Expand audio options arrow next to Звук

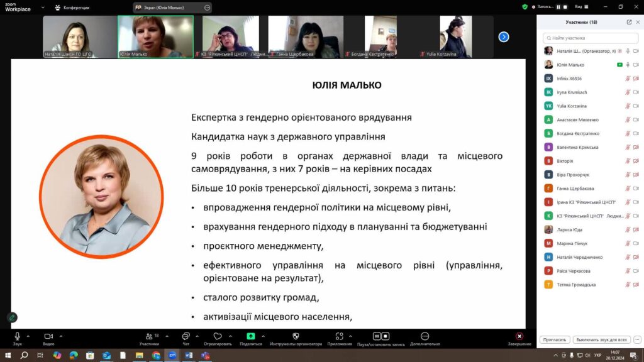[x=28, y=336]
